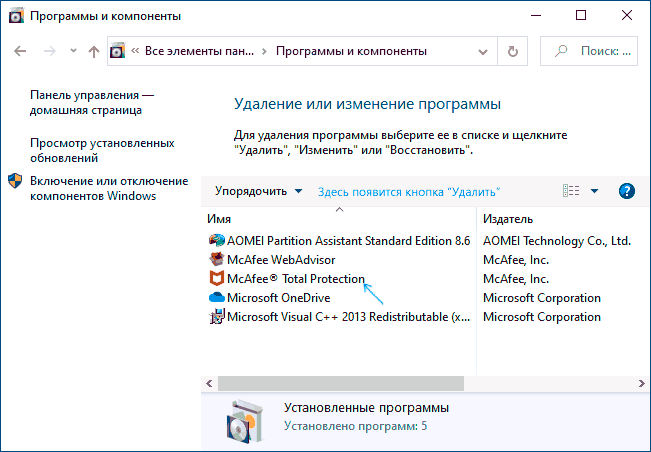
Task: Open 'Все элементы пан...' breadcrumb
Action: pos(199,51)
